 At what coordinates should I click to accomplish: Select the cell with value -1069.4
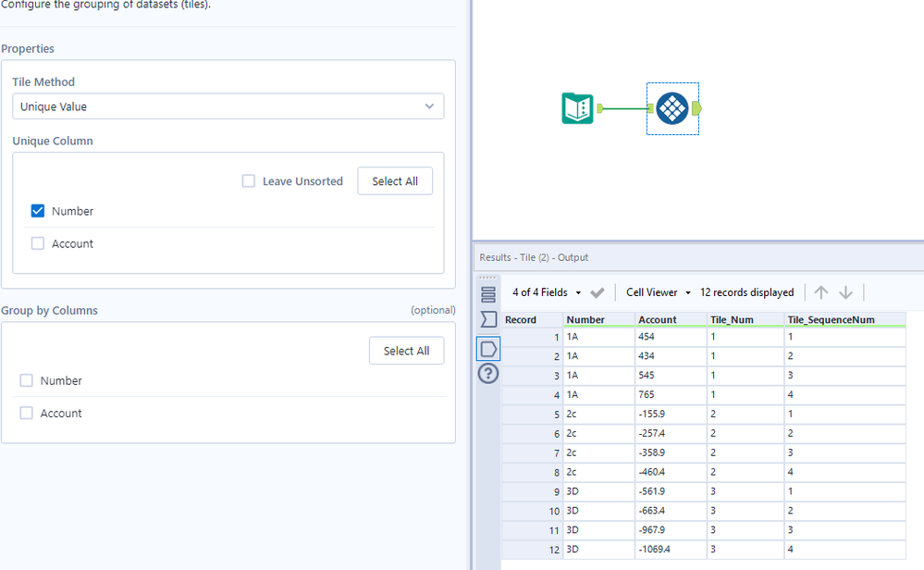[671, 550]
